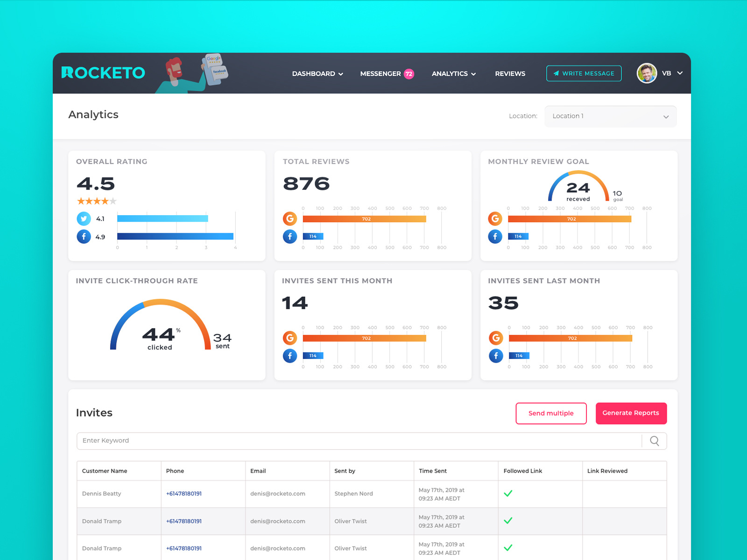Screen dimensions: 747x560
Task: Open the phone link for Dennis Beatty
Action: (x=183, y=493)
